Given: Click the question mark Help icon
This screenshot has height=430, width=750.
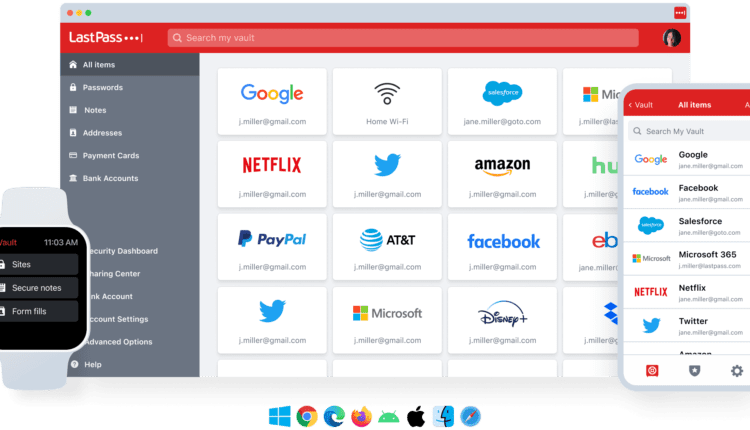Looking at the screenshot, I should [75, 364].
